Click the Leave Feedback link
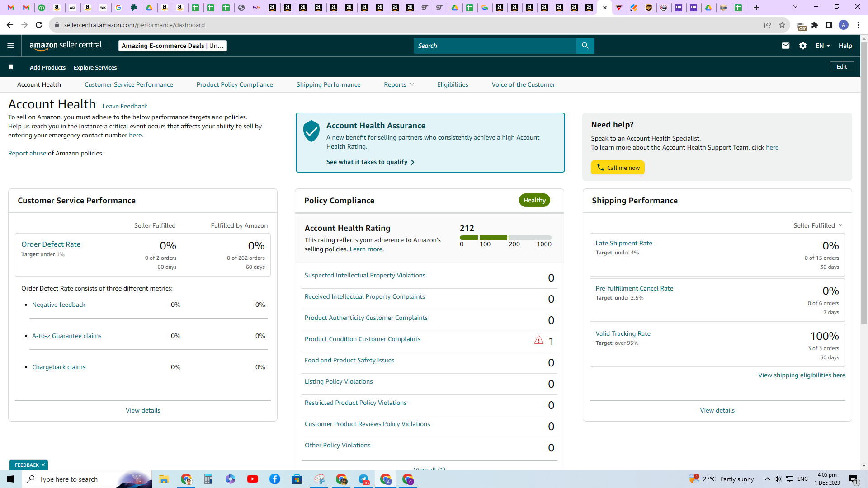 (125, 106)
